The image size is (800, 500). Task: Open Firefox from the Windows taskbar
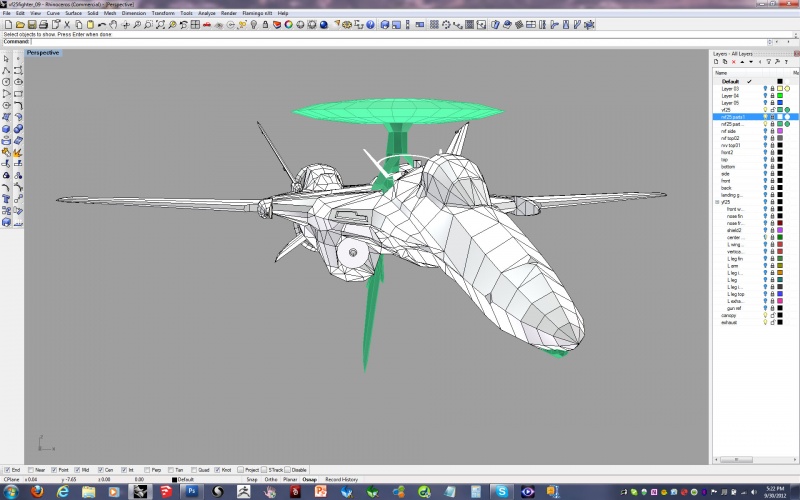click(x=37, y=492)
